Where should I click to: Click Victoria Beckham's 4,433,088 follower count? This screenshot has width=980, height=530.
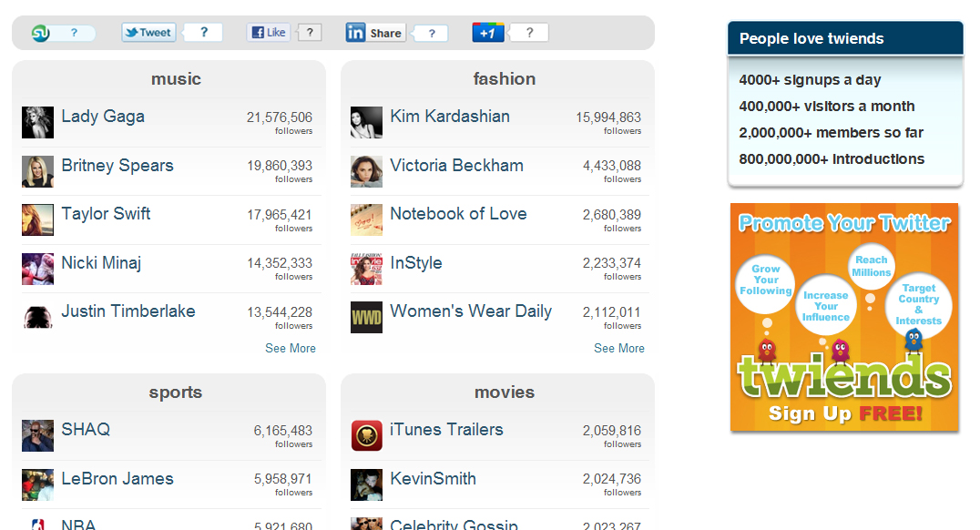(x=612, y=166)
